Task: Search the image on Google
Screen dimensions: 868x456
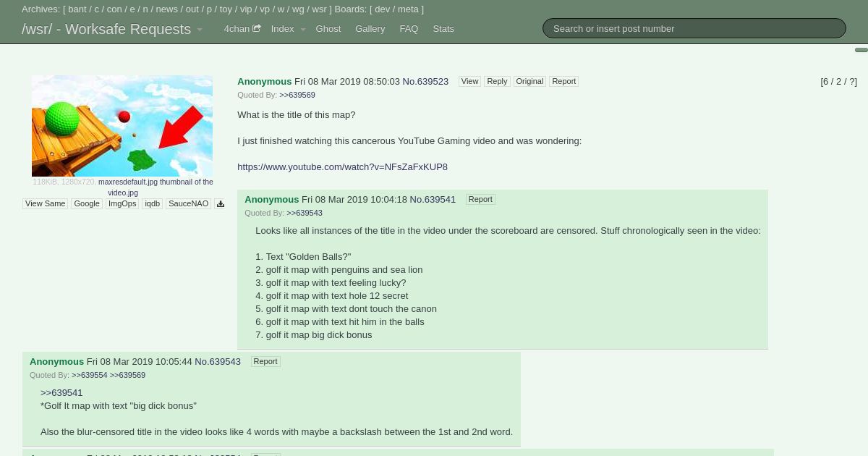Action: (x=87, y=204)
